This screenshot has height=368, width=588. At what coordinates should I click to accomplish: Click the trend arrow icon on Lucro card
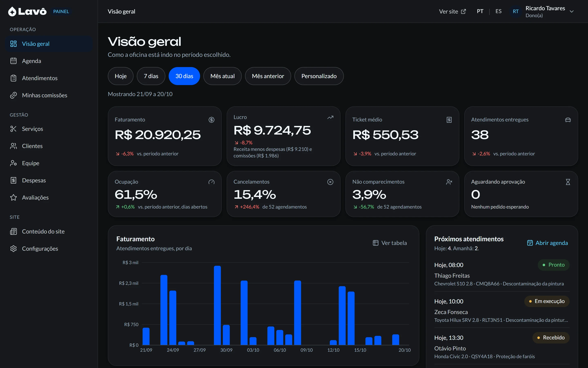click(x=330, y=117)
